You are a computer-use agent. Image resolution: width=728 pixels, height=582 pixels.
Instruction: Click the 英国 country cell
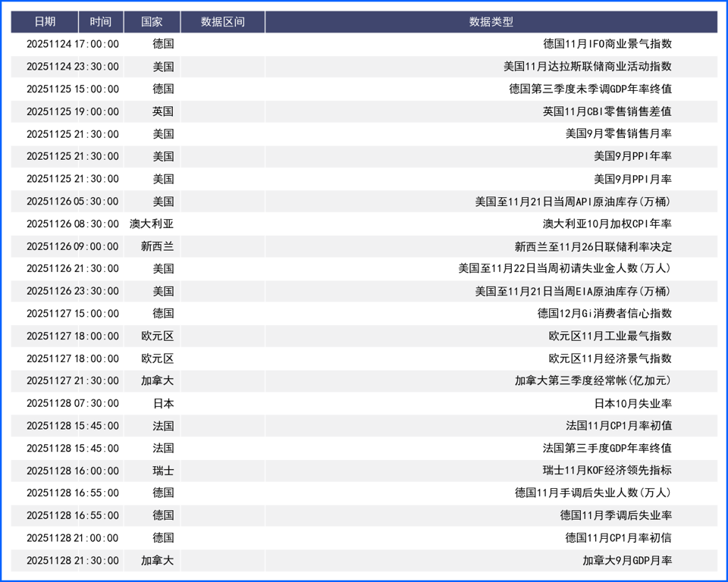[x=162, y=111]
